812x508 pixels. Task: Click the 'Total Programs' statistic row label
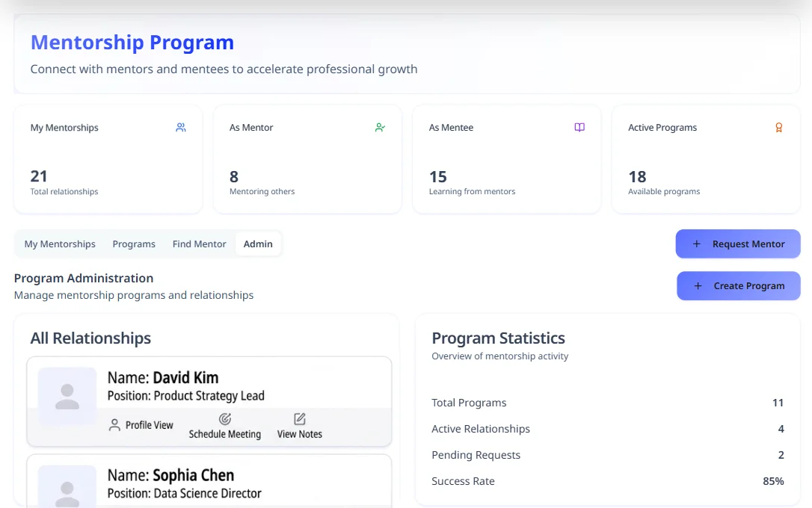tap(469, 403)
